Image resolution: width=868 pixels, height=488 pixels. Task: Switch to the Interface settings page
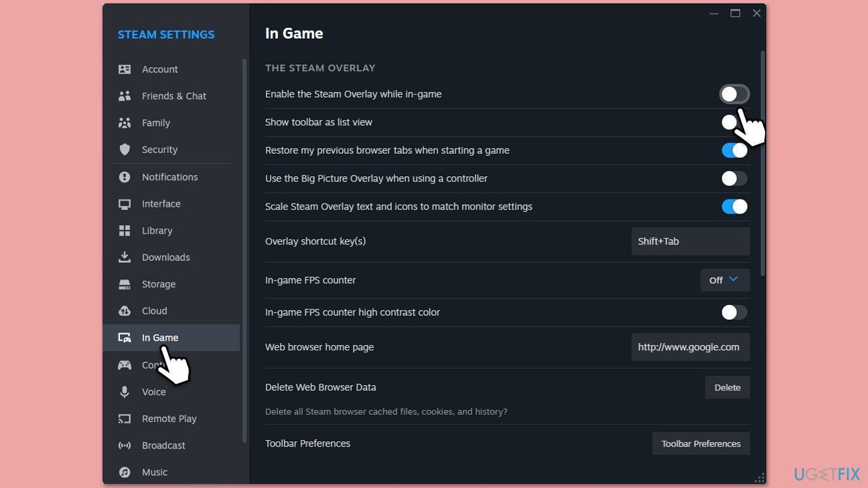(161, 204)
